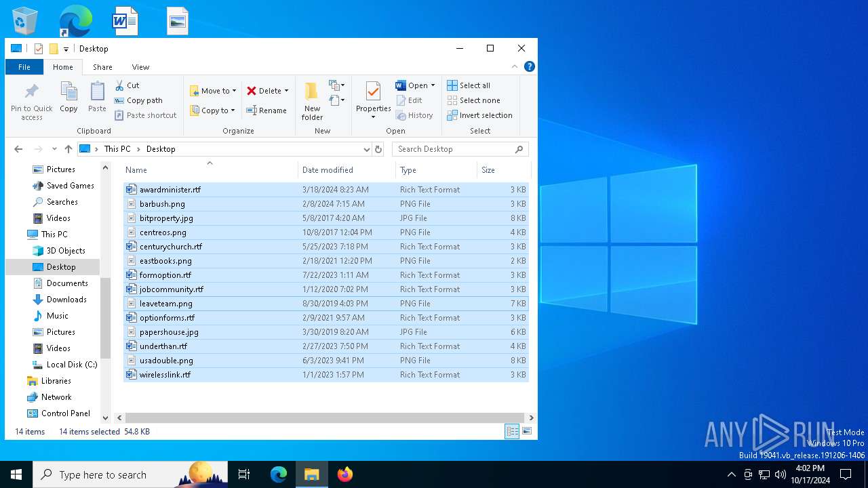The image size is (868, 488).
Task: Expand the Open with dropdown arrow
Action: click(433, 85)
